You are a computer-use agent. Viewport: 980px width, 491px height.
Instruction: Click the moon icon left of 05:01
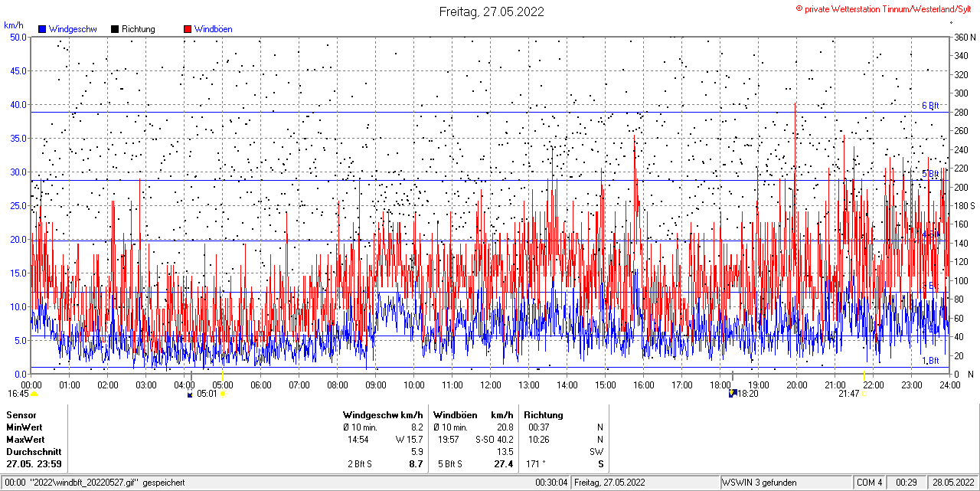[190, 394]
